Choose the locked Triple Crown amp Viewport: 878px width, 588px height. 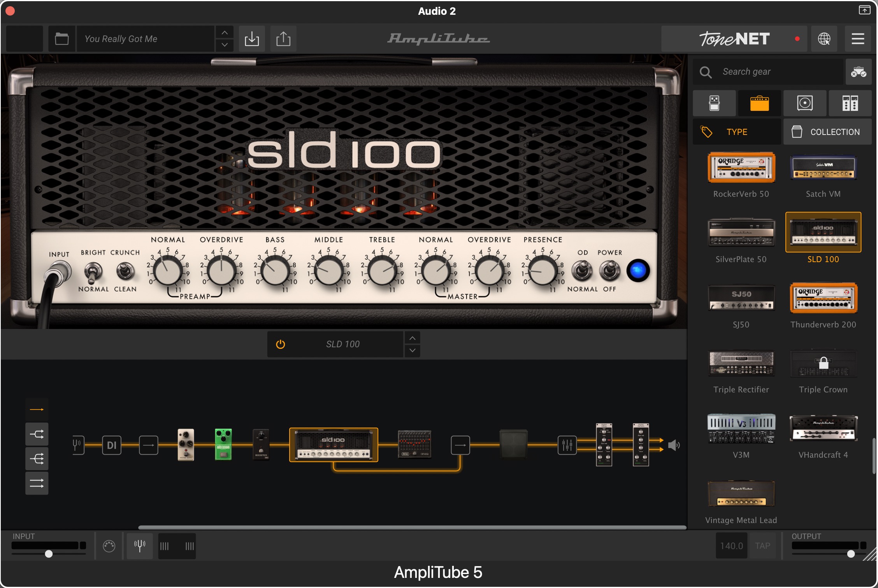coord(823,363)
